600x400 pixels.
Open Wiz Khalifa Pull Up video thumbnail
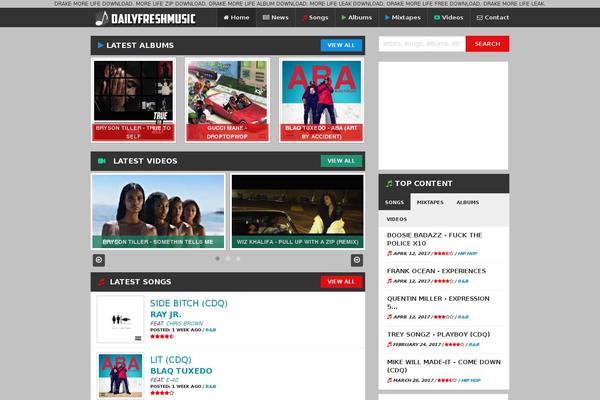(x=297, y=211)
